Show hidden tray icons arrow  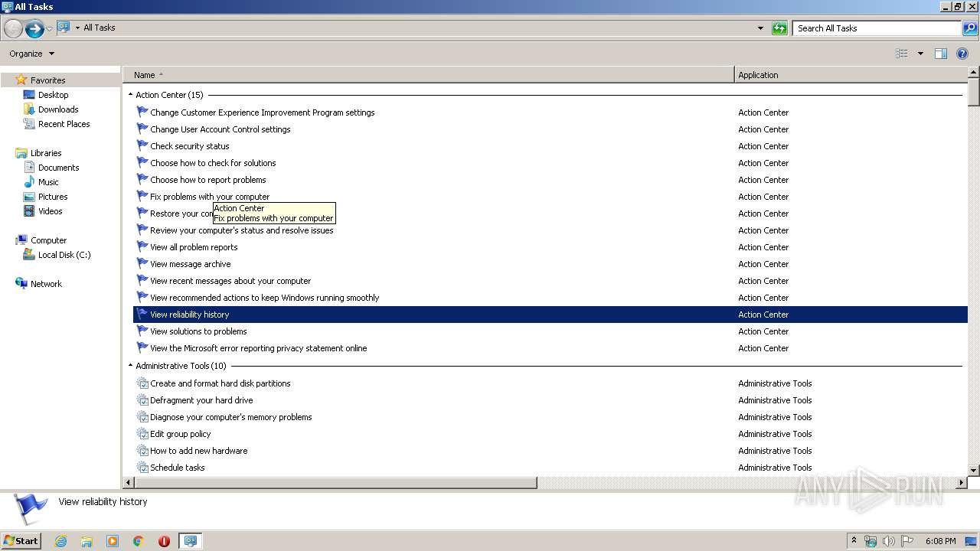[x=854, y=541]
